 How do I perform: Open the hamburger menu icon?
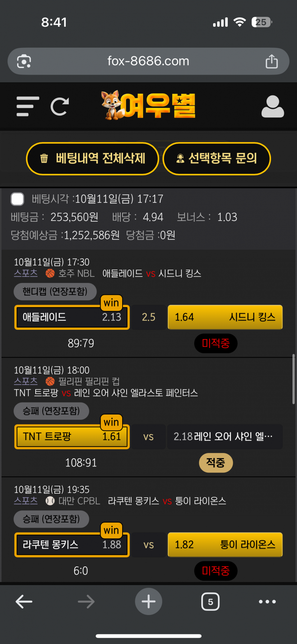point(28,107)
